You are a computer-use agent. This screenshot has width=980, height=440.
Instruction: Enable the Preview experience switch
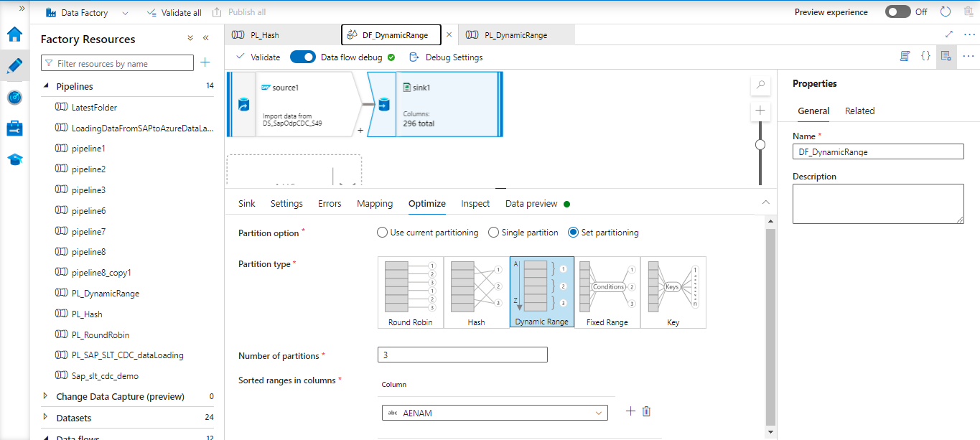point(897,12)
